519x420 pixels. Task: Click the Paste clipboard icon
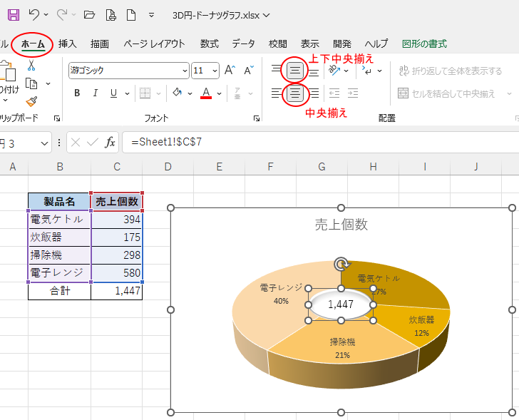(x=8, y=71)
